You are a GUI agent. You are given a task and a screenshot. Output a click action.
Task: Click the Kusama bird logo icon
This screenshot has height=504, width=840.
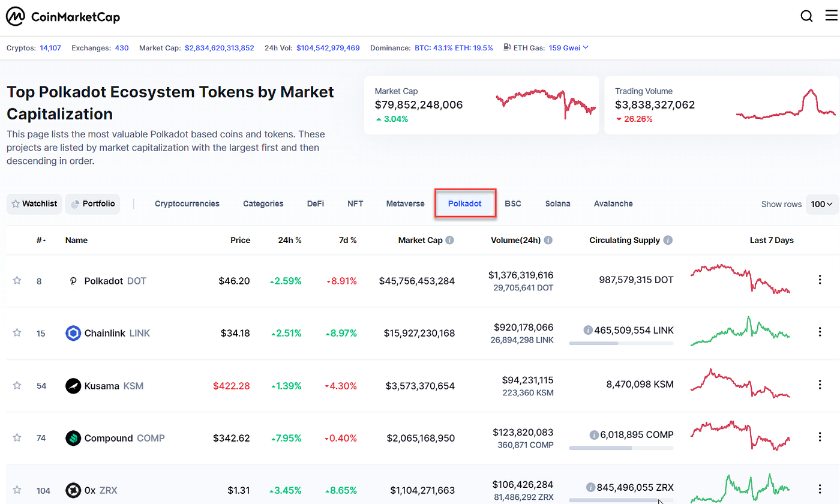(73, 386)
